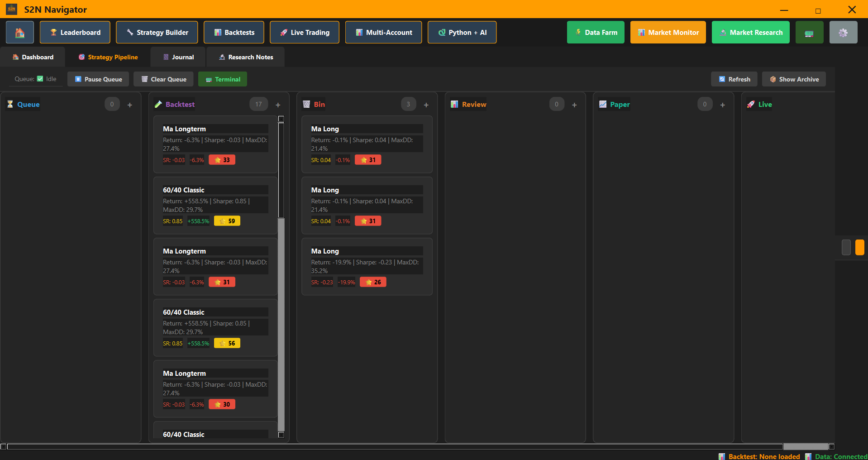Click the star score 30 badge
The height and width of the screenshot is (460, 868).
point(222,404)
